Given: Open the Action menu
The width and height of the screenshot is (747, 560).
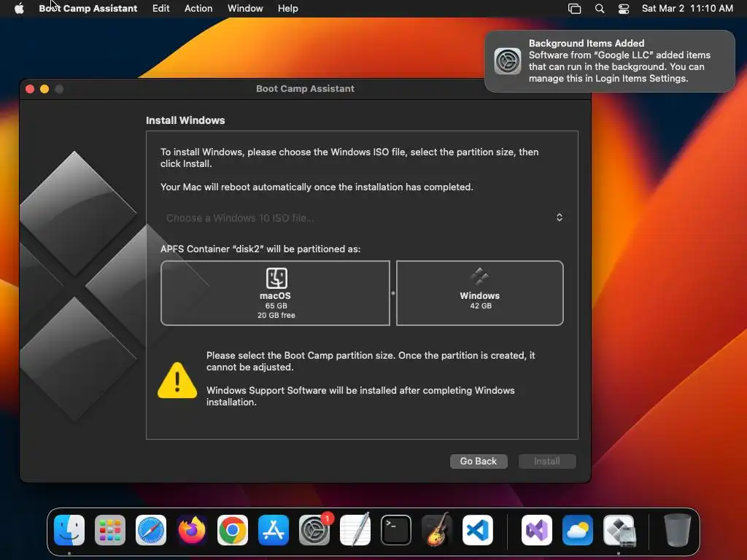Looking at the screenshot, I should pos(198,8).
